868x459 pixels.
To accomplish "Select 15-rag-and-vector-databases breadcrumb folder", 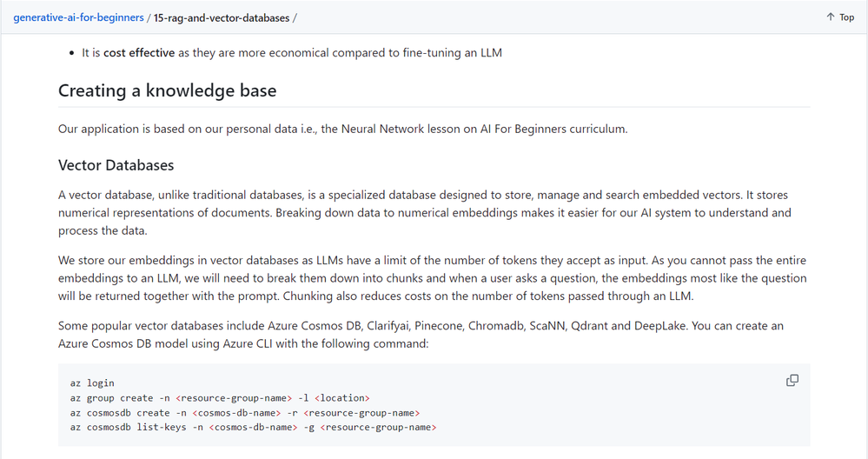I will tap(222, 17).
